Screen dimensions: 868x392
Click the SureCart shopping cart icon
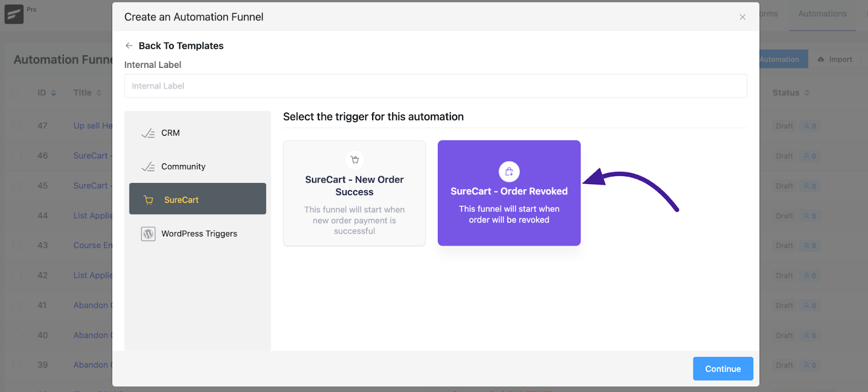[148, 200]
